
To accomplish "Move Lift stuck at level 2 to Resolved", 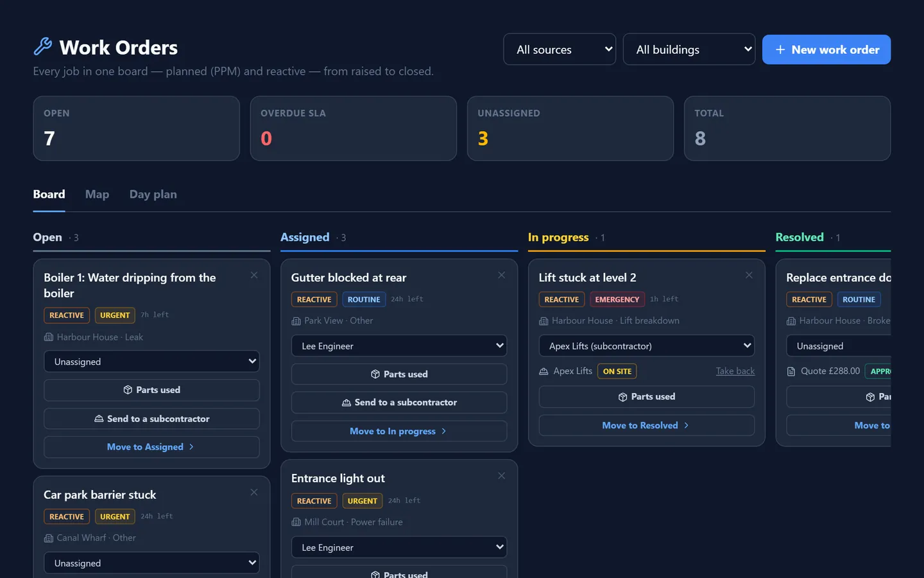I will (x=647, y=425).
